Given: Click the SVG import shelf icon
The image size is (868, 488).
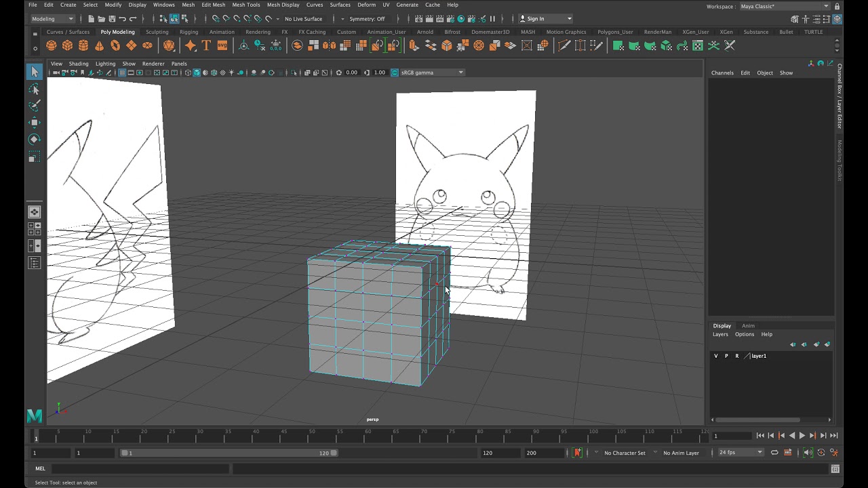Looking at the screenshot, I should coord(222,45).
